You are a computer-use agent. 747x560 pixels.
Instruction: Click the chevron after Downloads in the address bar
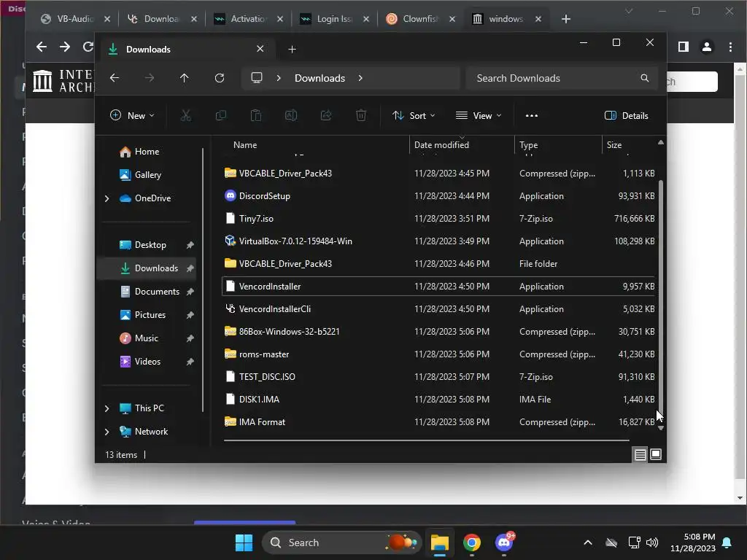pyautogui.click(x=360, y=77)
